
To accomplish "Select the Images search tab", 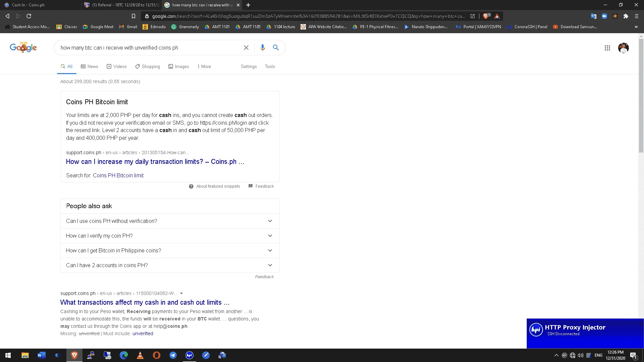I will (179, 66).
